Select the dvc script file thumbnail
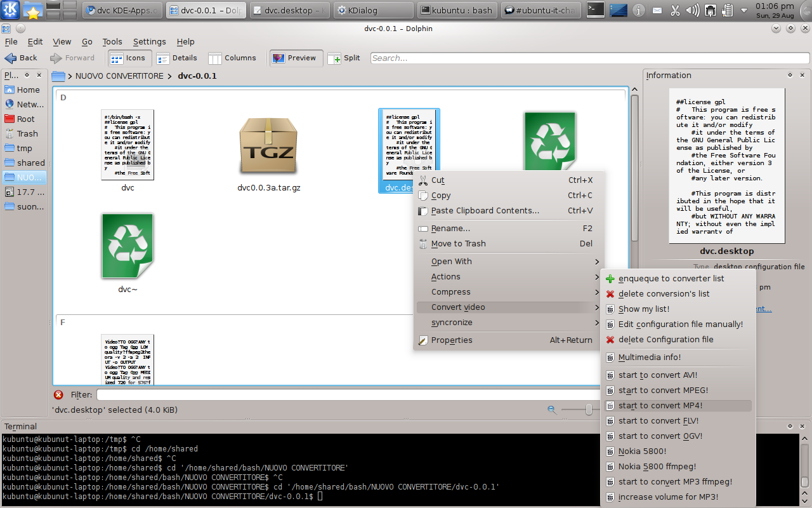Viewport: 812px width, 508px height. (x=128, y=145)
